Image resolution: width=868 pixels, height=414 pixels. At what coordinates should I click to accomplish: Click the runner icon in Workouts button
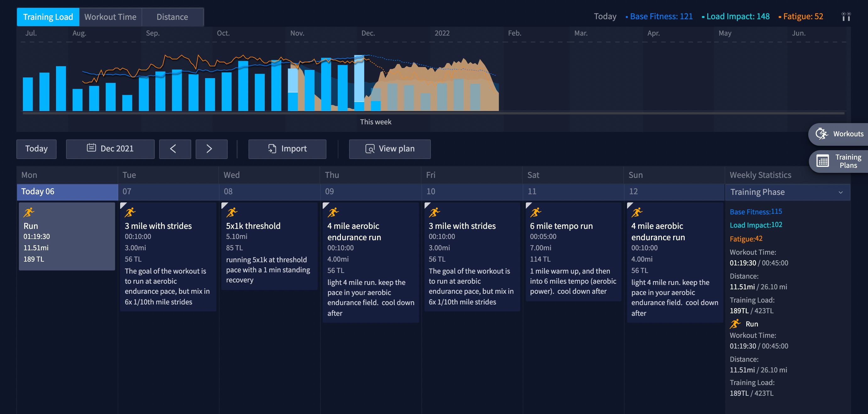821,134
